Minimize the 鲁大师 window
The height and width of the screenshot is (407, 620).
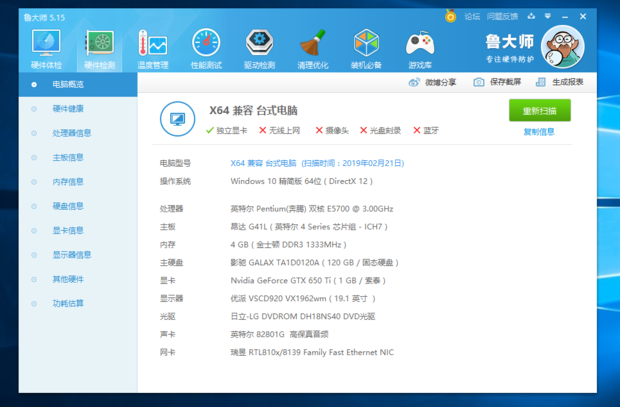[x=565, y=17]
